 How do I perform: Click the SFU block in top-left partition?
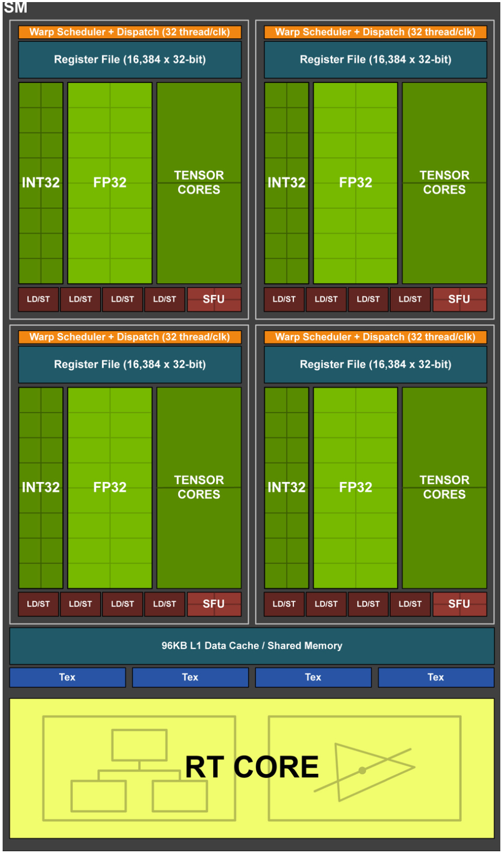pos(214,299)
